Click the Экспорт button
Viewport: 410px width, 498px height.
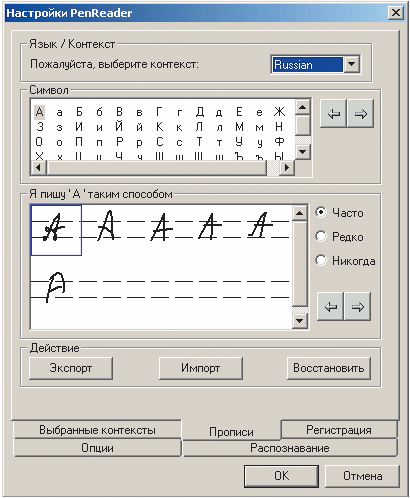(x=71, y=368)
